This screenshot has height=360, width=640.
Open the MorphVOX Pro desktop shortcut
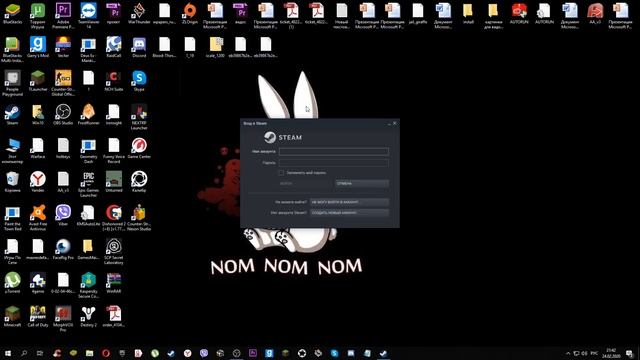[x=63, y=319]
